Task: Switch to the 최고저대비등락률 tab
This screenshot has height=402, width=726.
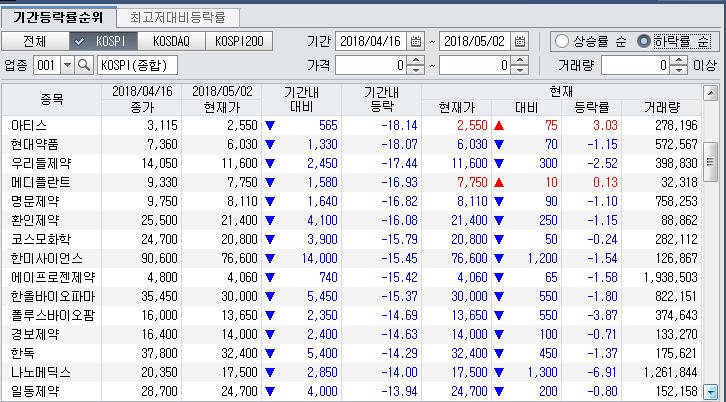Action: click(x=178, y=18)
